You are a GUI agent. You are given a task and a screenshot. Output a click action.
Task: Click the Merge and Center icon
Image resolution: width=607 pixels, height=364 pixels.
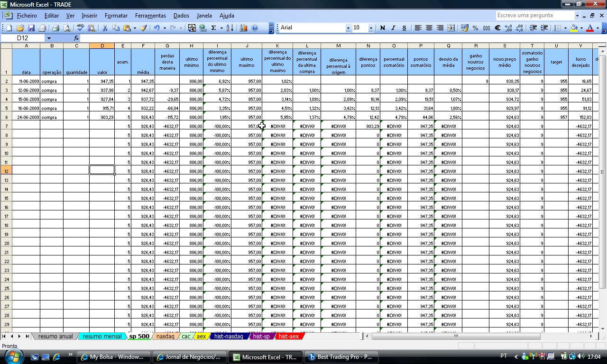[x=451, y=28]
